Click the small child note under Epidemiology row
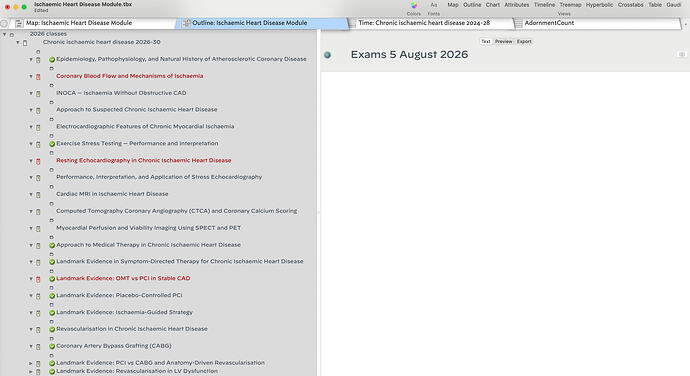Screen dimensions: 690x376 coord(51,68)
